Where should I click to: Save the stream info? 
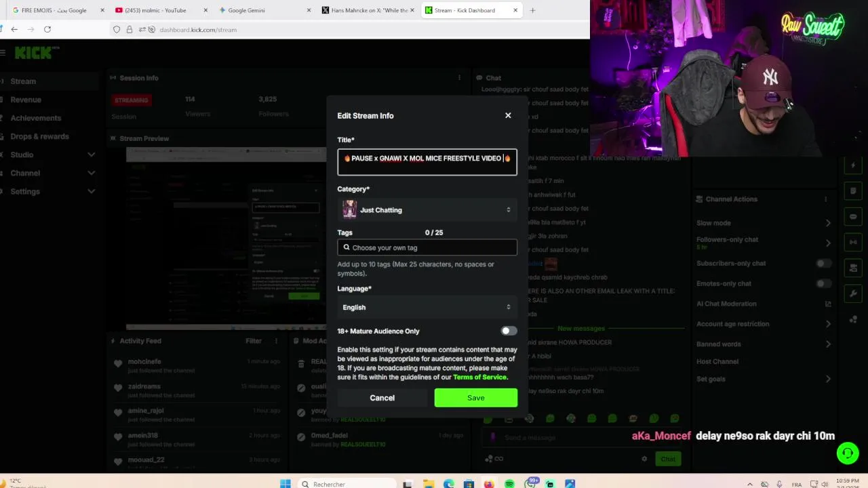coord(476,398)
